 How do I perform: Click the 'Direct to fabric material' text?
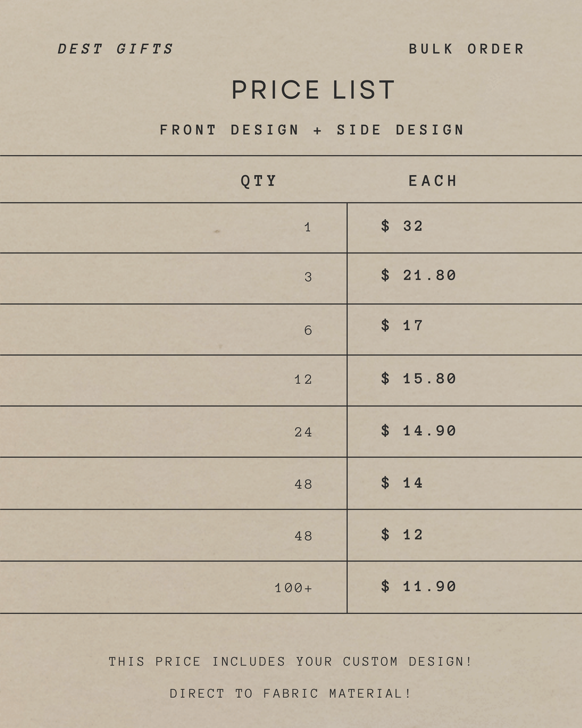(x=290, y=694)
